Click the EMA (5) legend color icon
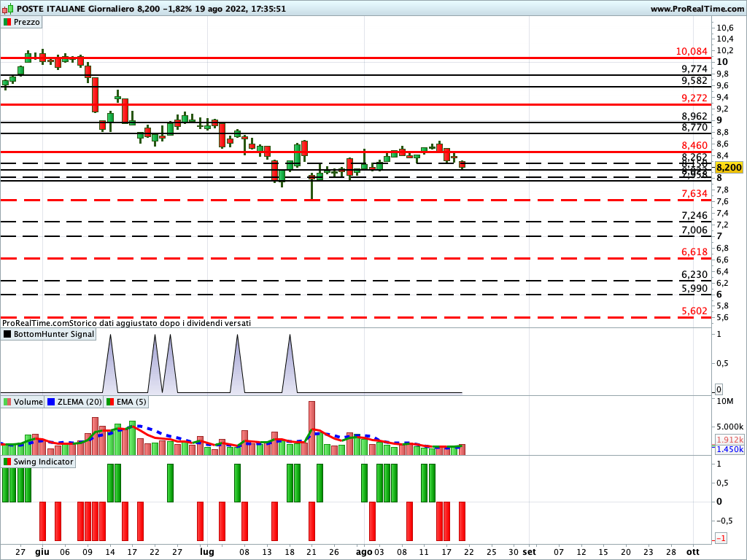This screenshot has height=560, width=747. point(110,402)
